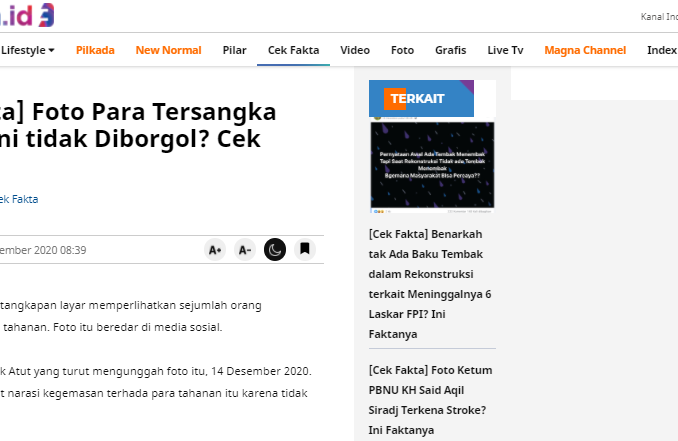Click the Kanal link at top right

pos(659,17)
